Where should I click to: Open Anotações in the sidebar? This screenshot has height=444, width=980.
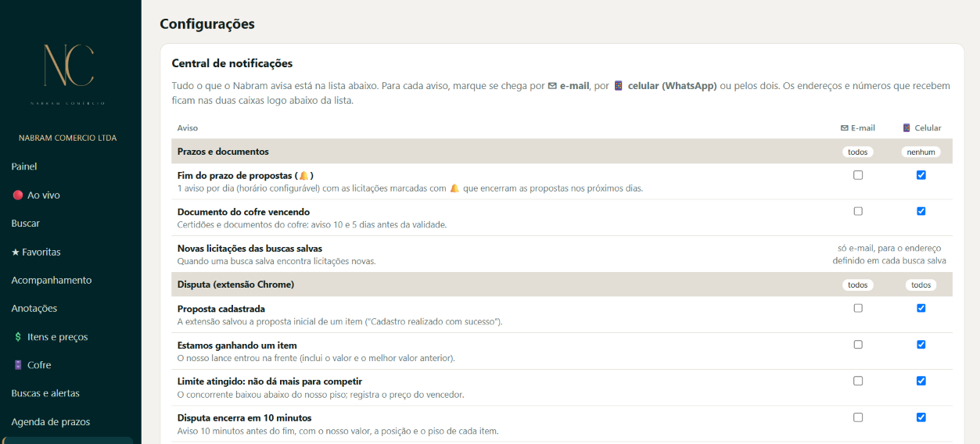pyautogui.click(x=34, y=309)
